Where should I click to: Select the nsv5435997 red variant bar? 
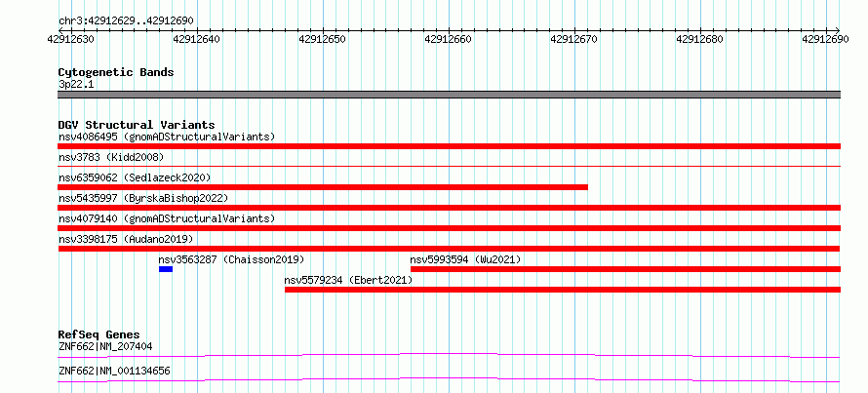tap(449, 208)
